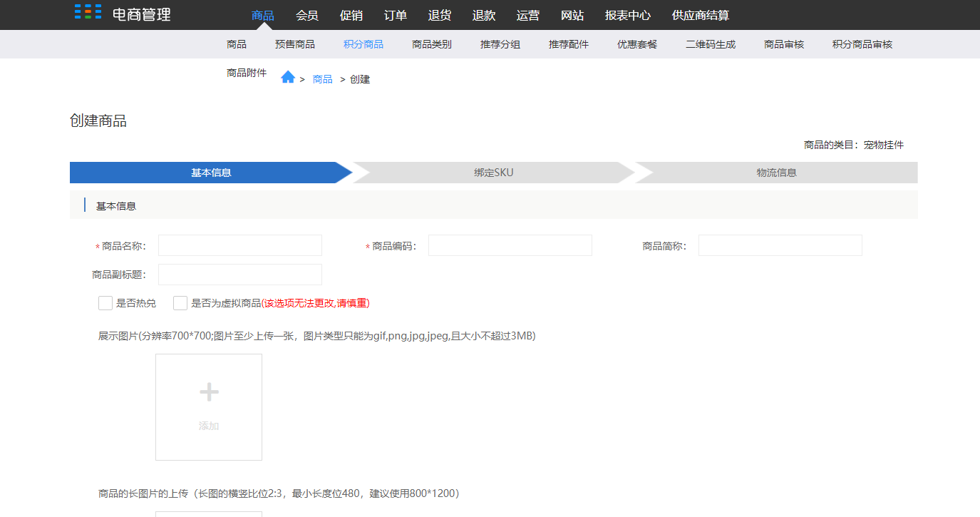Focus the 商品编码 input field
The width and height of the screenshot is (980, 517).
[x=510, y=245]
